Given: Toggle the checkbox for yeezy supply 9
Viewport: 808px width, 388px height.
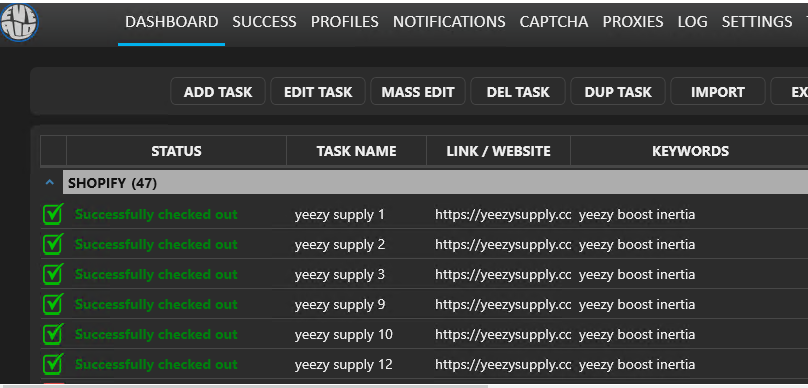Looking at the screenshot, I should tap(53, 304).
